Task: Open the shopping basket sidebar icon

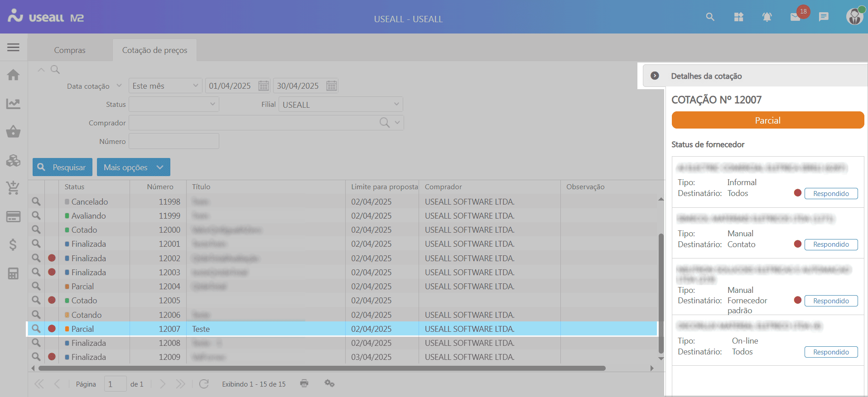Action: [x=13, y=131]
